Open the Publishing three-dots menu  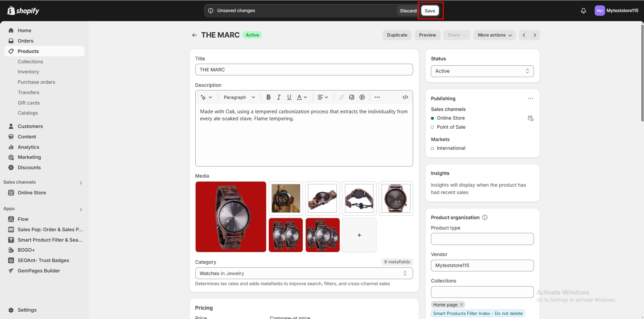[530, 99]
